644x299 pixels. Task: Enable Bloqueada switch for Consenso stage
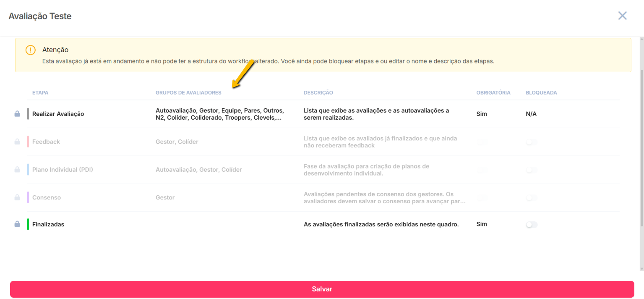pyautogui.click(x=531, y=198)
